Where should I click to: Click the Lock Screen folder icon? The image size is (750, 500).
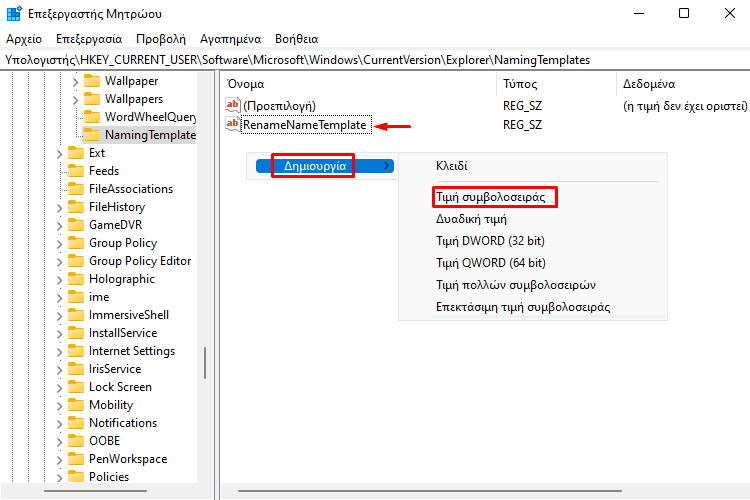click(76, 387)
